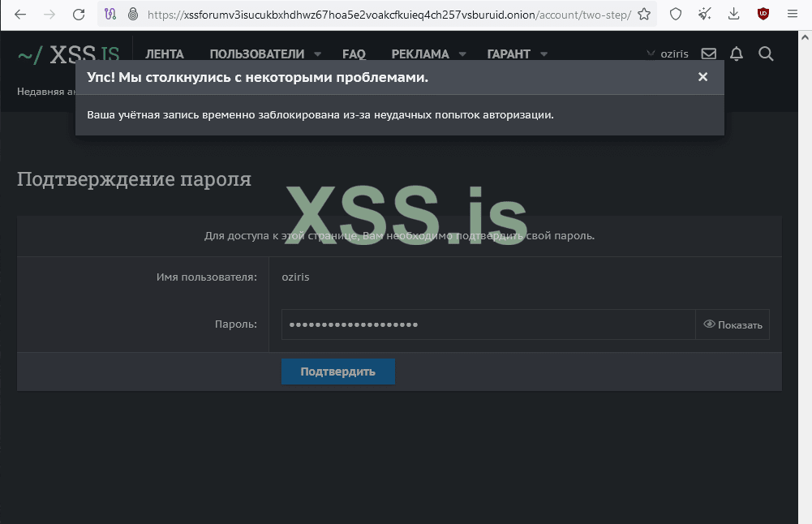
Task: Click the XSS.IS logo link
Action: tap(69, 55)
